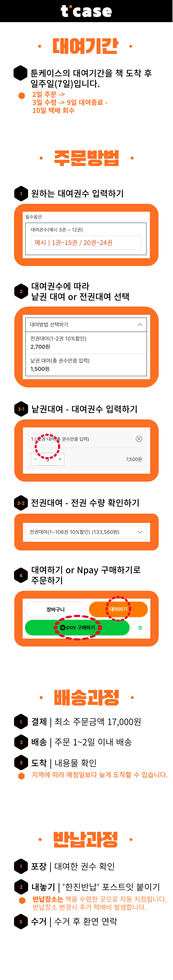This screenshot has height=980, width=173.
Task: Decrease rental quantity with minus button
Action: click(x=35, y=459)
